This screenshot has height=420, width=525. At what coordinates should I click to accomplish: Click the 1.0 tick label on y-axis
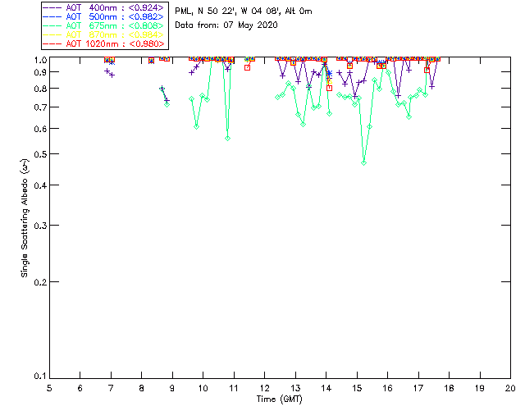[x=39, y=60]
